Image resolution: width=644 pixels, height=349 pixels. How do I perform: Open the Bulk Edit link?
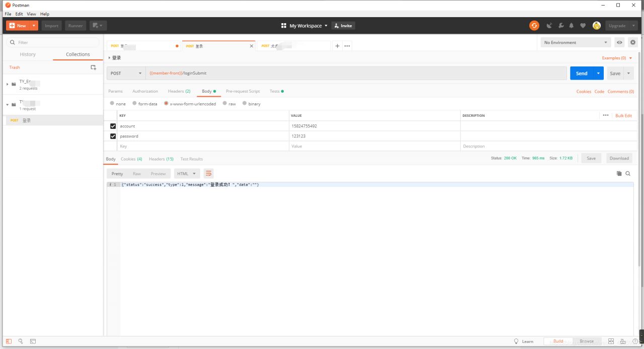pos(623,115)
